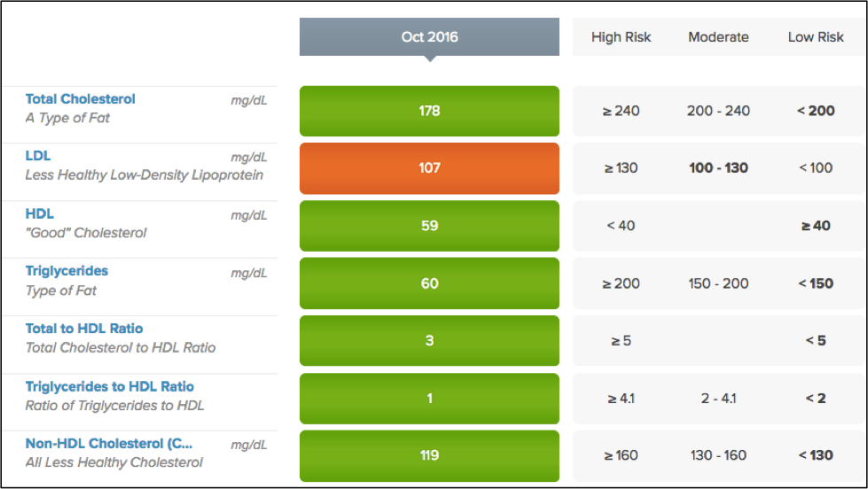
Task: Click the green Total Cholesterol 178 result bar
Action: (x=429, y=111)
